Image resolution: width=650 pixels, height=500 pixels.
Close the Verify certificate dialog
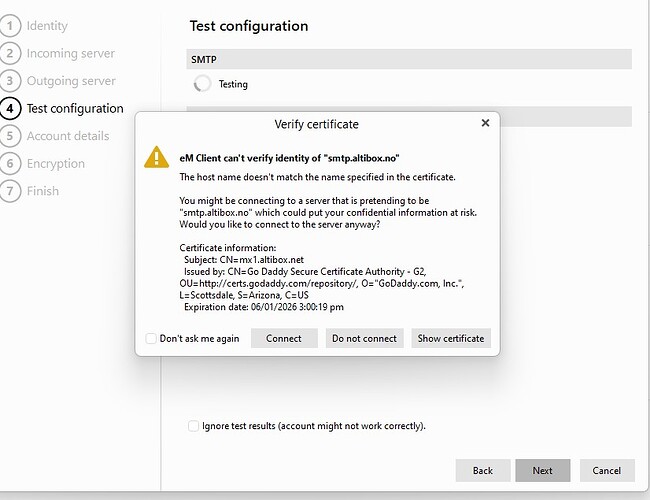(485, 123)
